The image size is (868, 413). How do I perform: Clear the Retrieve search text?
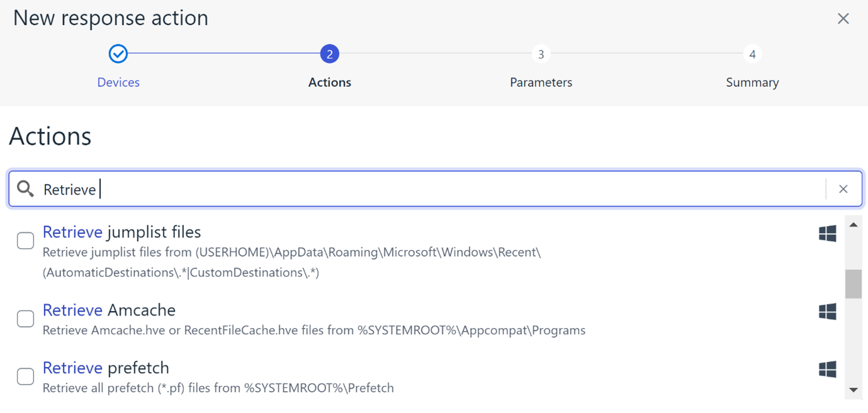[x=843, y=189]
